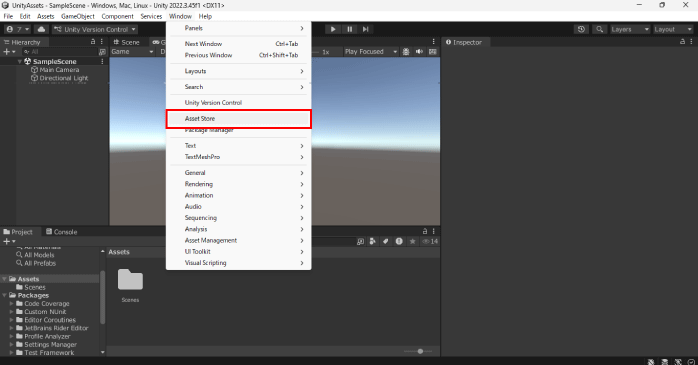Viewport: 698px width, 365px height.
Task: Click the Step frame button
Action: tap(365, 29)
